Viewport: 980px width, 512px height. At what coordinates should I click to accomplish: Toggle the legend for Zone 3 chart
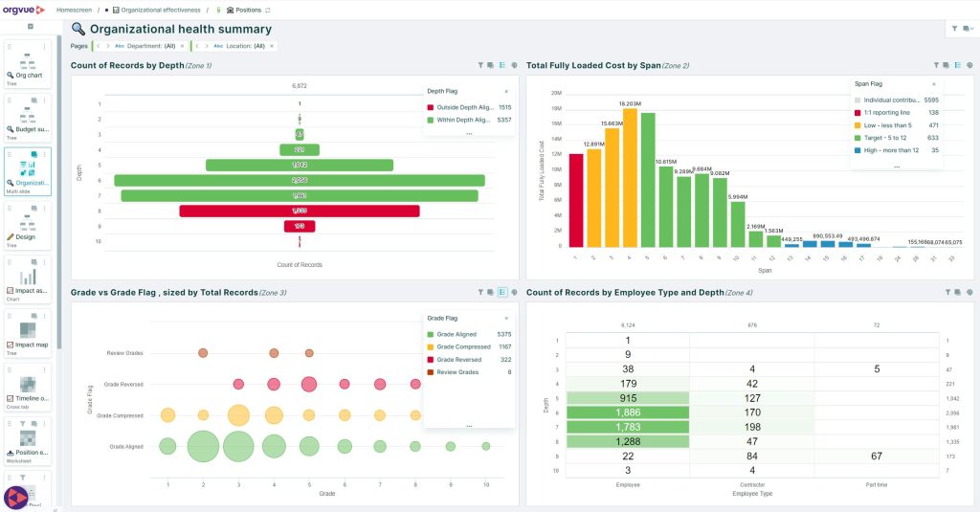502,292
